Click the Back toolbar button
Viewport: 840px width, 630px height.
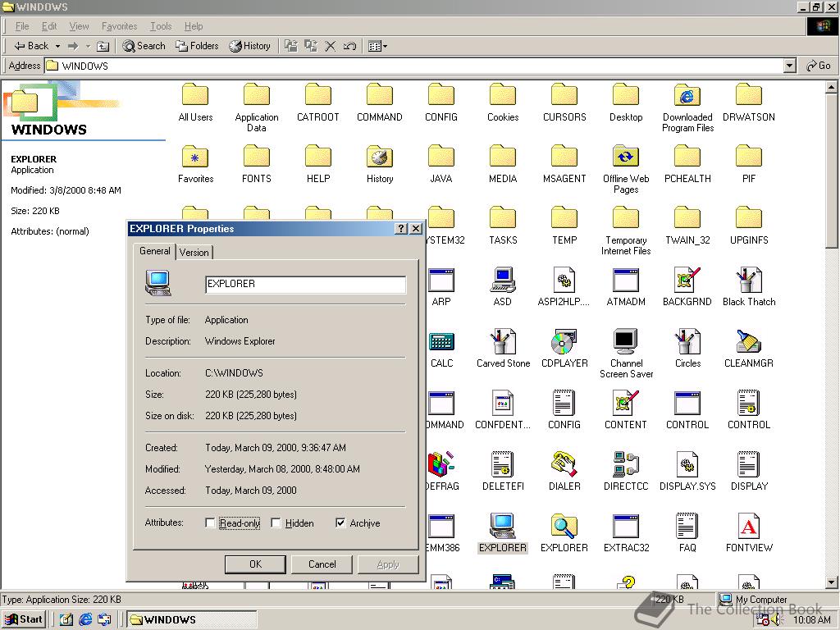point(32,46)
